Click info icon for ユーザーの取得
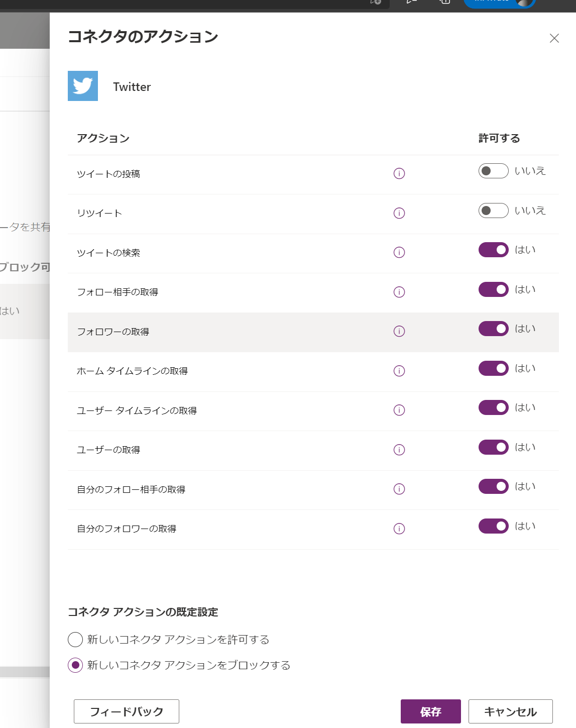576x728 pixels. tap(399, 450)
